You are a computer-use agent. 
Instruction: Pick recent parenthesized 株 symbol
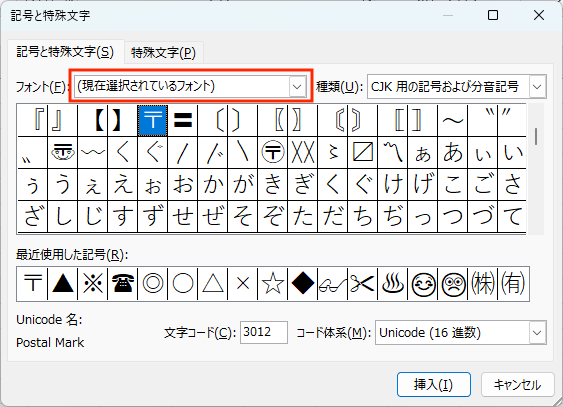coord(483,284)
